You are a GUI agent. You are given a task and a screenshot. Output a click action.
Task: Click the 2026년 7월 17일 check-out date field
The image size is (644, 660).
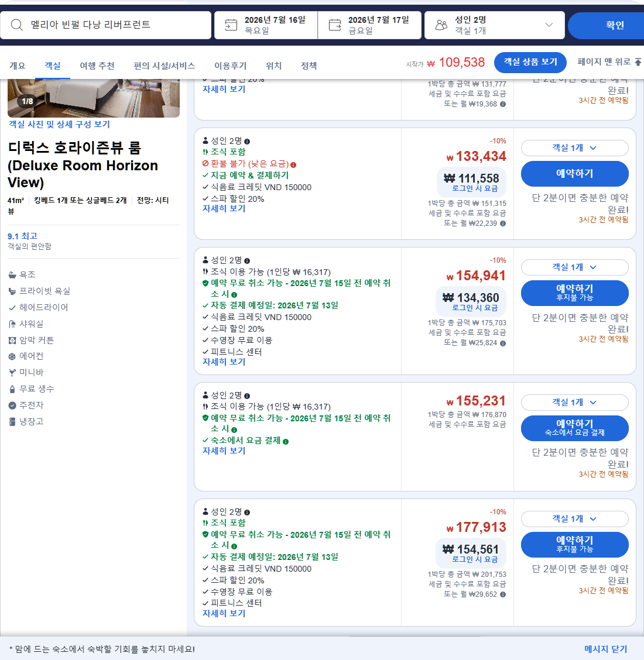[x=369, y=25]
